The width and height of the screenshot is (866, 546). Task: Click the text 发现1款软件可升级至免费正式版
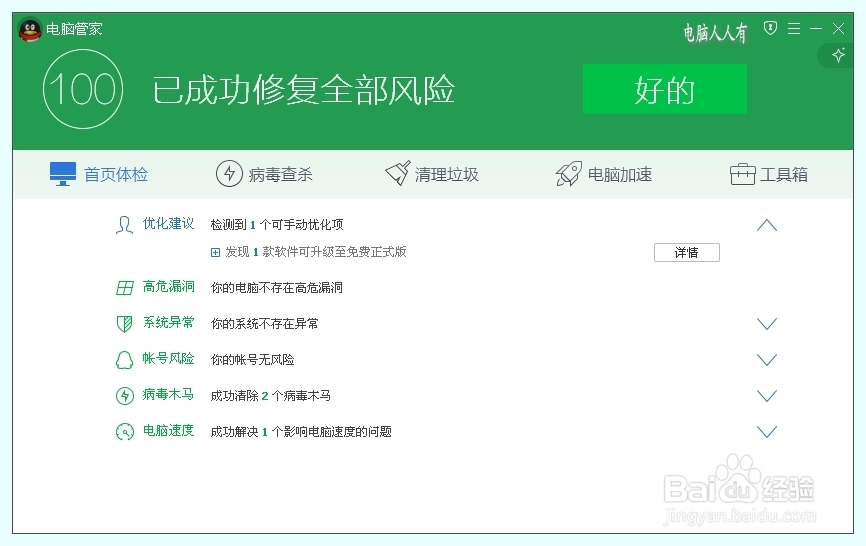[316, 252]
